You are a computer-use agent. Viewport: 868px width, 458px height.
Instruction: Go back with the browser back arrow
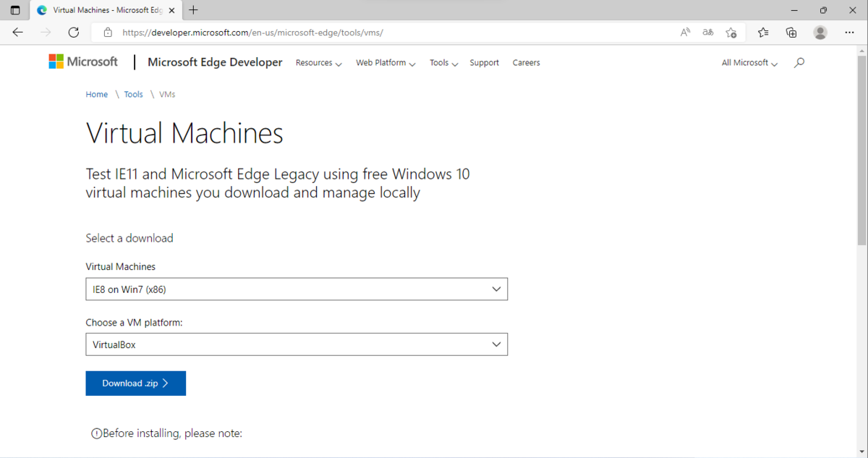(x=18, y=33)
